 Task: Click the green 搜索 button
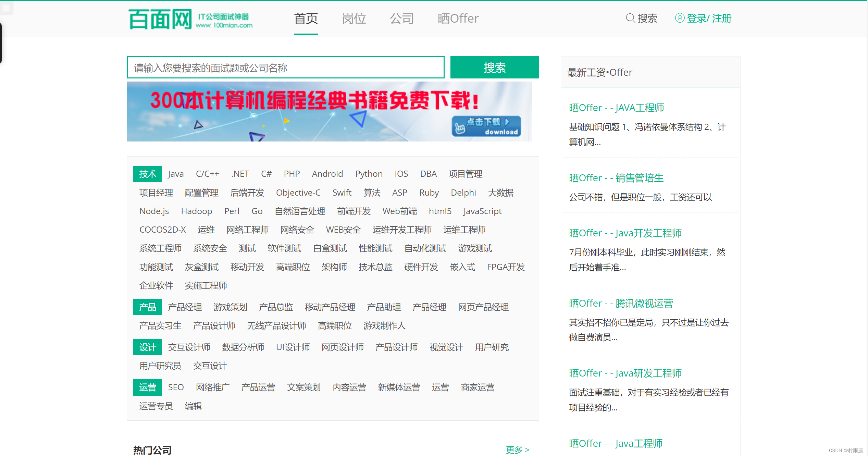pos(495,67)
